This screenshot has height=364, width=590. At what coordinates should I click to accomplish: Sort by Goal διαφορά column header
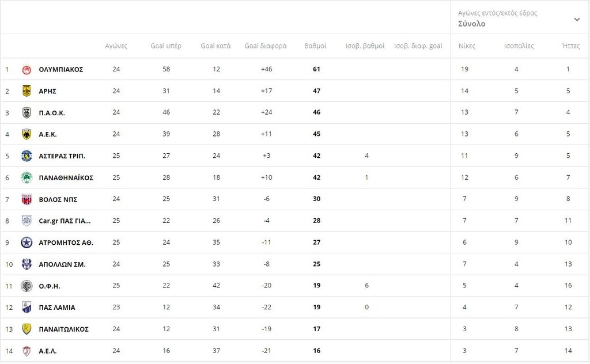(266, 46)
